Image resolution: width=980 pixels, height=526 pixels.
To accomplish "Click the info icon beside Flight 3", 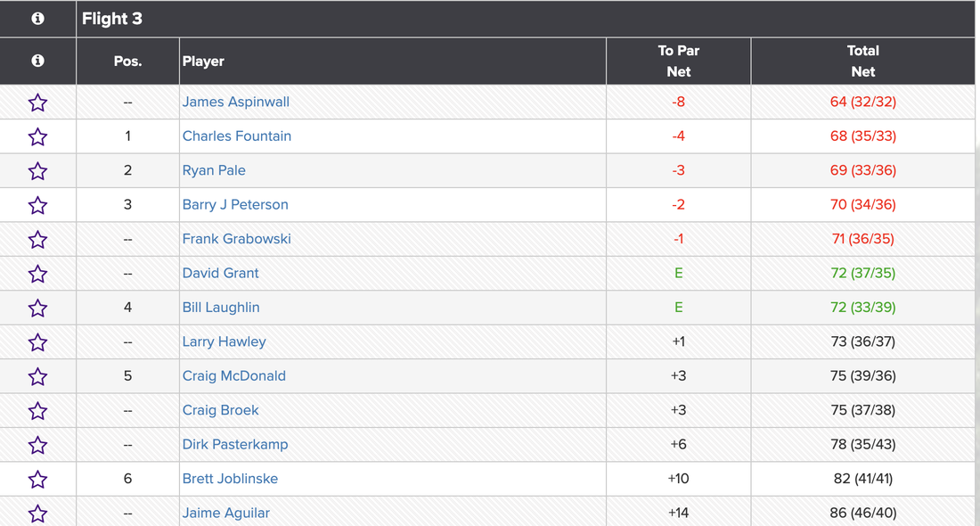I will (37, 19).
